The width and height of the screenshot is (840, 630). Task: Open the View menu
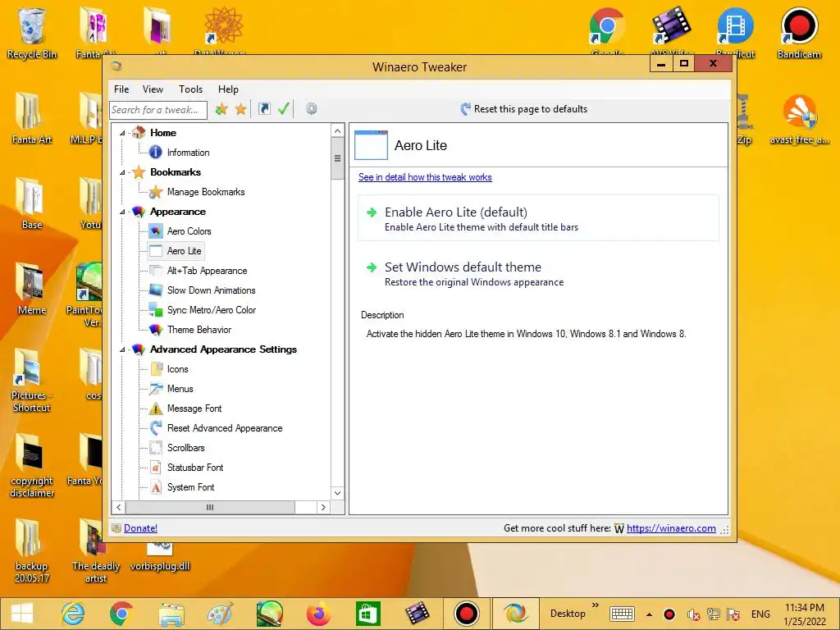(x=153, y=89)
